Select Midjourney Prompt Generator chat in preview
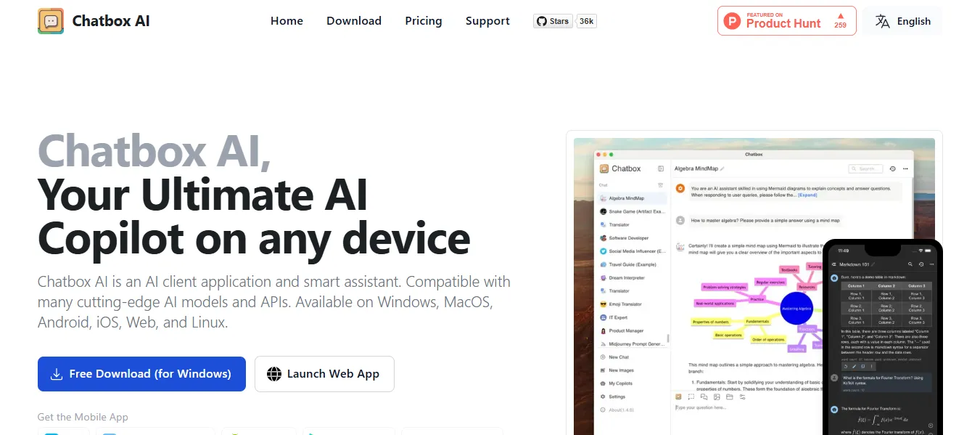Screen dimensions: 980x435 tap(631, 344)
